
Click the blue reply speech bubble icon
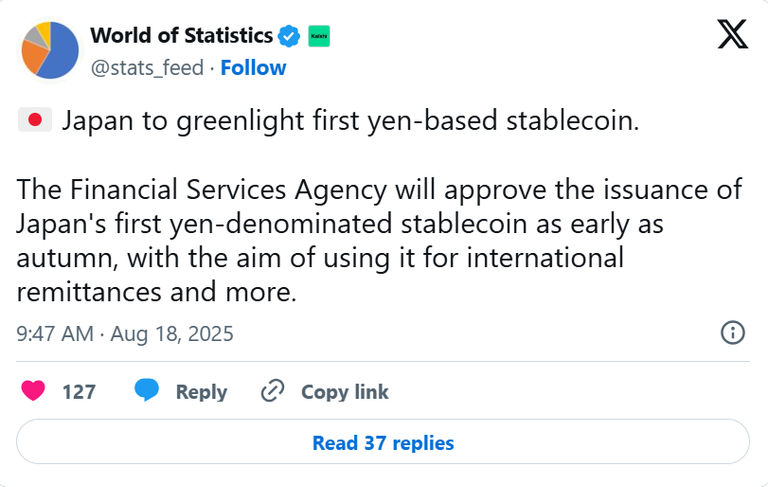coord(147,391)
